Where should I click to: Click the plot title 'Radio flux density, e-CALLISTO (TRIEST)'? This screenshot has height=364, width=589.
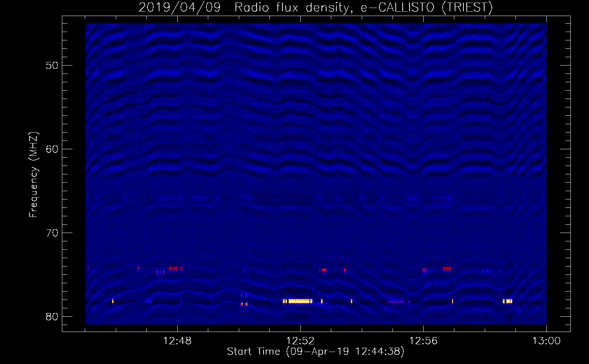363,7
